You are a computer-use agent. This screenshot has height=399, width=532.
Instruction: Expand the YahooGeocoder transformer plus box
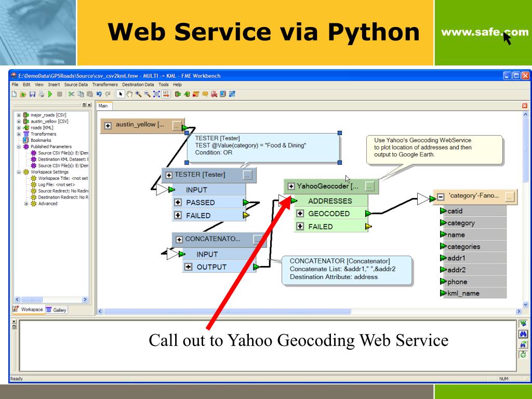[x=291, y=187]
